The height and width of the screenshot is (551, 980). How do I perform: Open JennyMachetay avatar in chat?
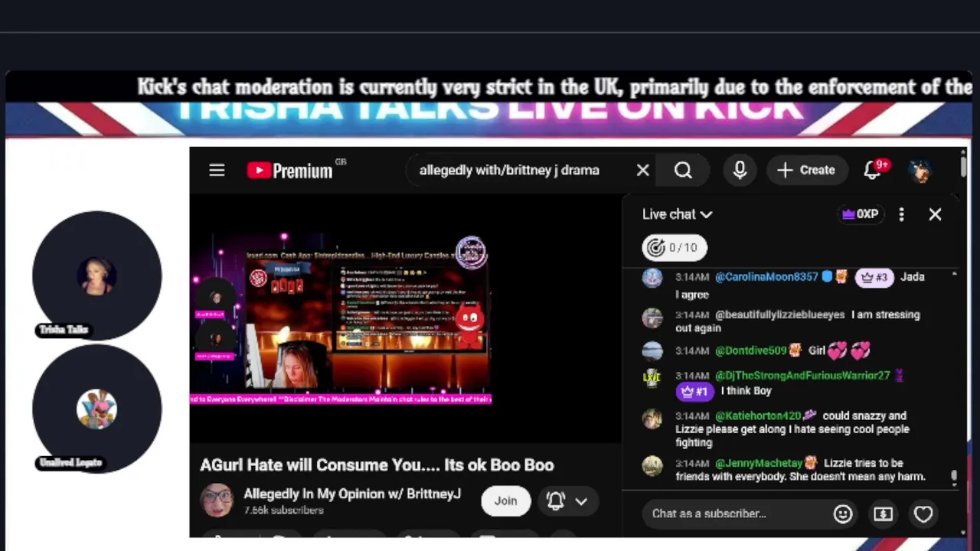pyautogui.click(x=652, y=466)
